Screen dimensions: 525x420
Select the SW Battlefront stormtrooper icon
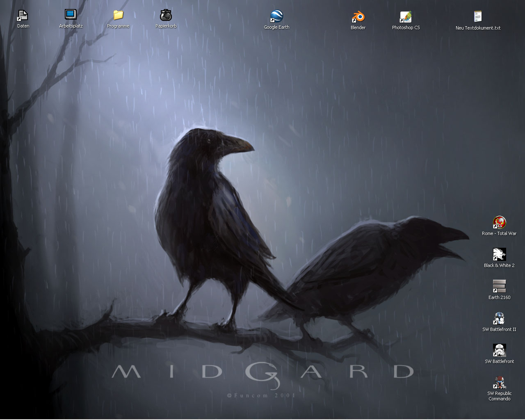point(499,350)
